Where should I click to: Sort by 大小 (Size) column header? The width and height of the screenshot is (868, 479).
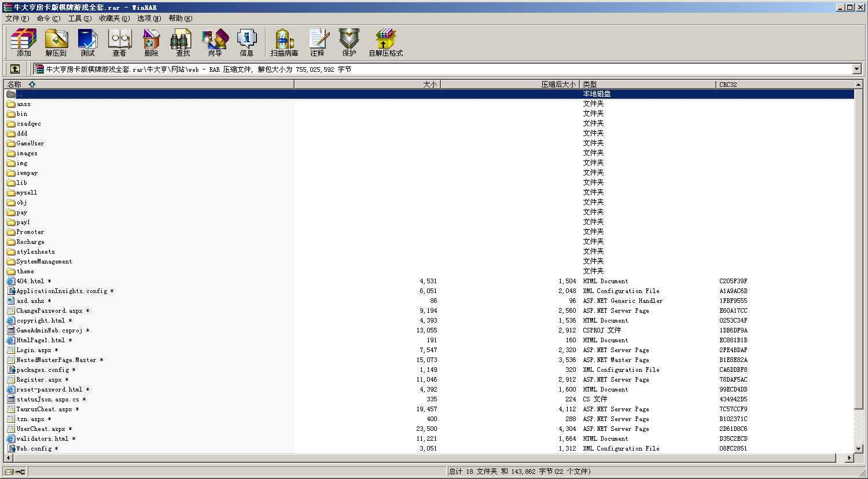(x=367, y=85)
